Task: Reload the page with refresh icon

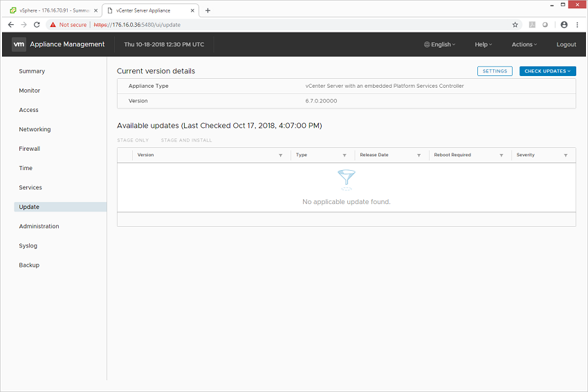Action: click(37, 25)
